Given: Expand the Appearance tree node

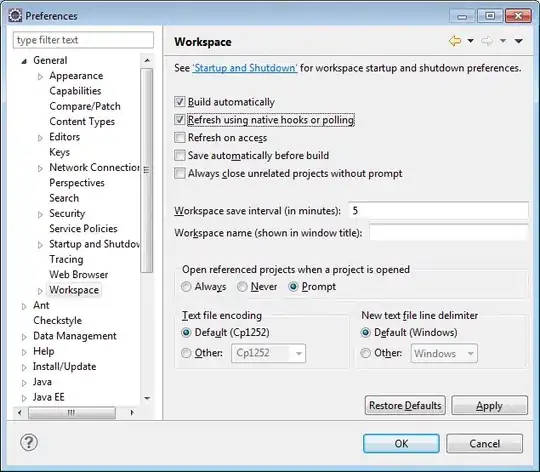Looking at the screenshot, I should click(x=40, y=76).
